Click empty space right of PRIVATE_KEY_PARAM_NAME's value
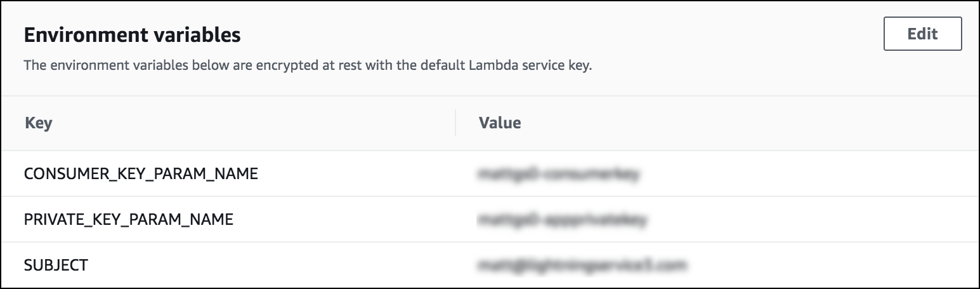The image size is (980, 289). click(x=825, y=220)
